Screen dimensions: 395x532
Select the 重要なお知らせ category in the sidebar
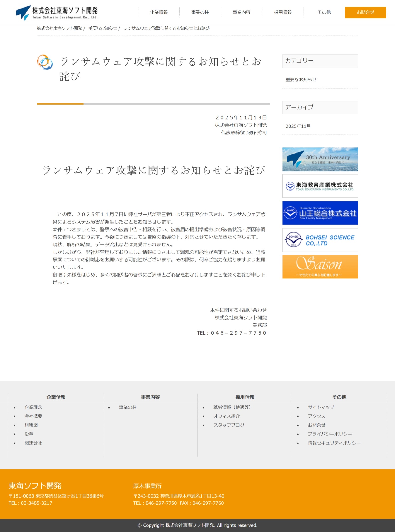[x=301, y=80]
